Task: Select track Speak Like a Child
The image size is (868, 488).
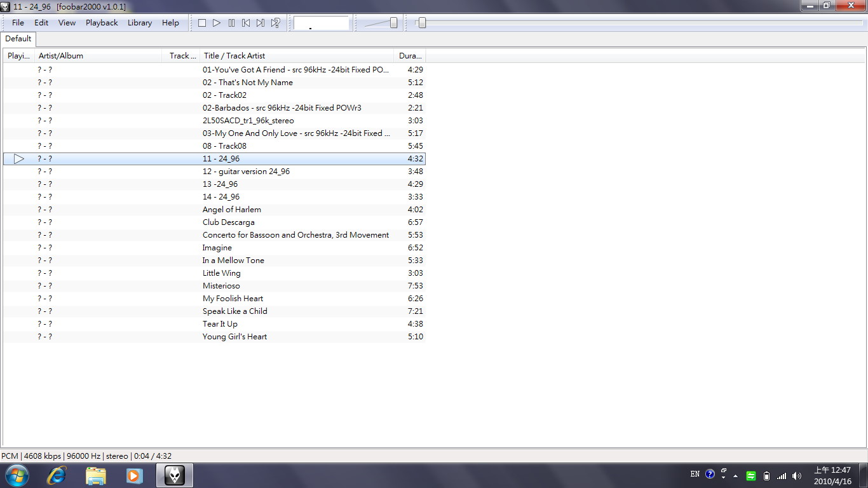Action: click(214, 311)
